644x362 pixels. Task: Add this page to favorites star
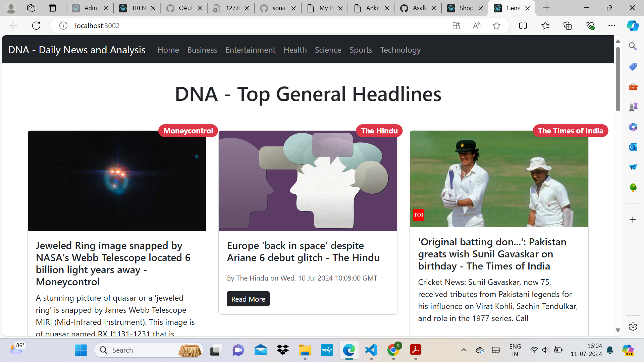click(x=496, y=25)
